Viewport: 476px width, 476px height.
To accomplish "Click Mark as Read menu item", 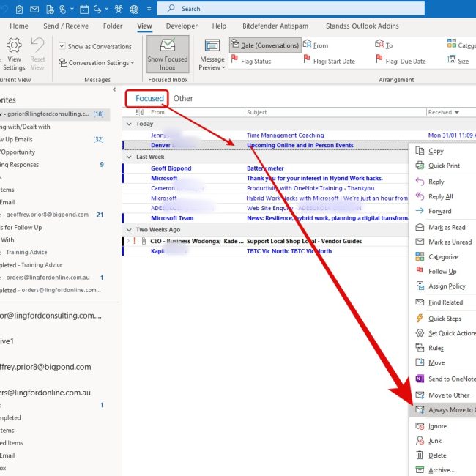I will pyautogui.click(x=447, y=227).
